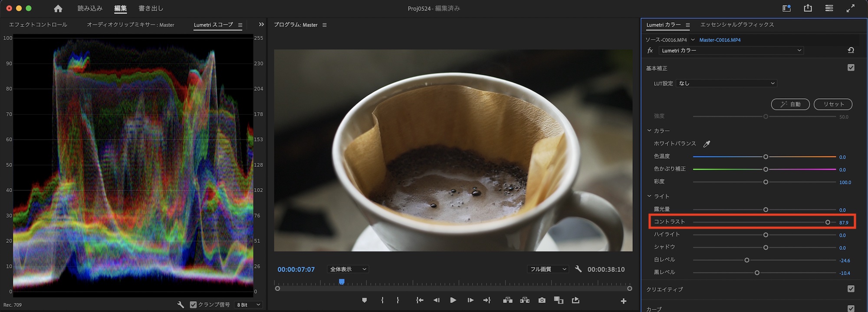Click the export frame camera icon
The image size is (868, 312).
coord(542,300)
